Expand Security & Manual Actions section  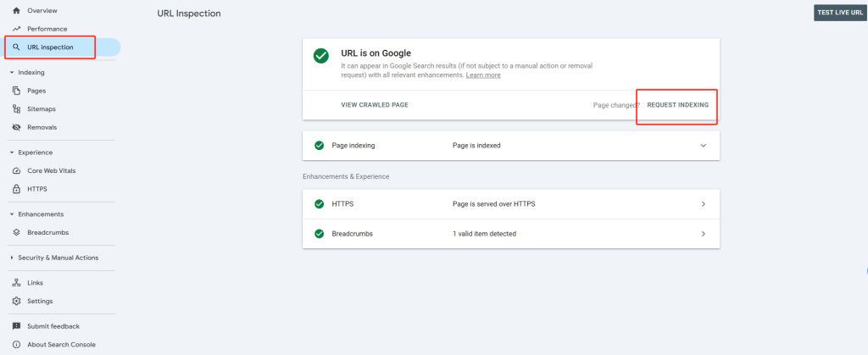point(12,258)
